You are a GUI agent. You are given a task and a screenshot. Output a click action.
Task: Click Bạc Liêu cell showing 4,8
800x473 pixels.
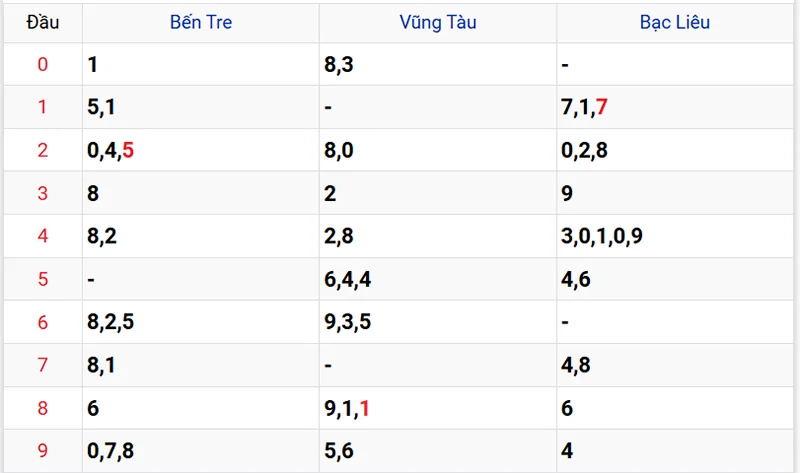577,365
